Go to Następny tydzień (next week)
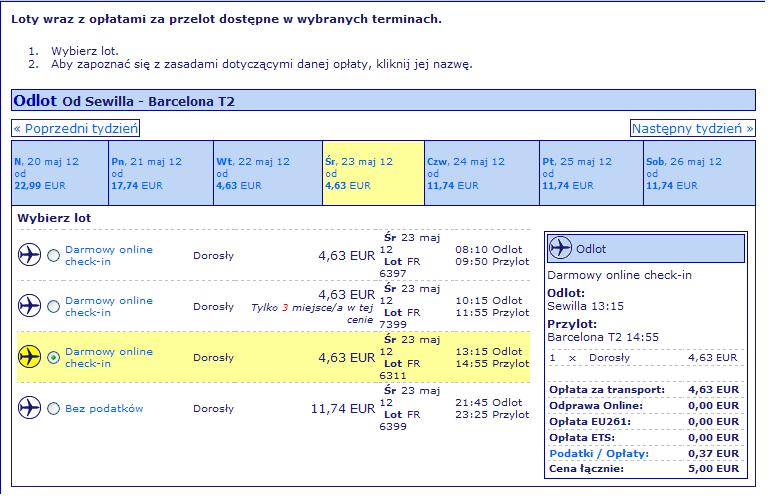The height and width of the screenshot is (496, 771). click(x=692, y=128)
